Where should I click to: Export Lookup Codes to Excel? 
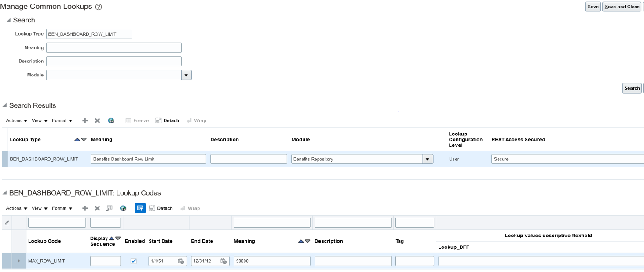coord(122,208)
